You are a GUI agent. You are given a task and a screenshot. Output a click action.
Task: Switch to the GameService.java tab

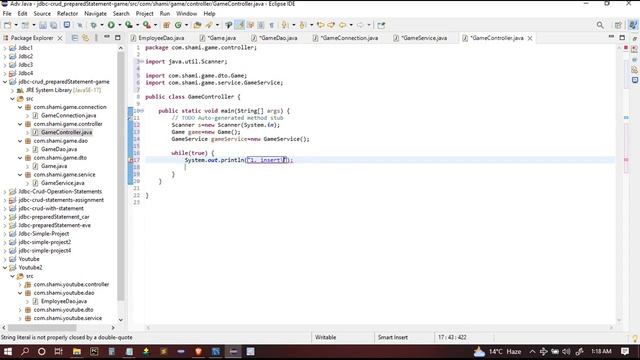click(420, 38)
